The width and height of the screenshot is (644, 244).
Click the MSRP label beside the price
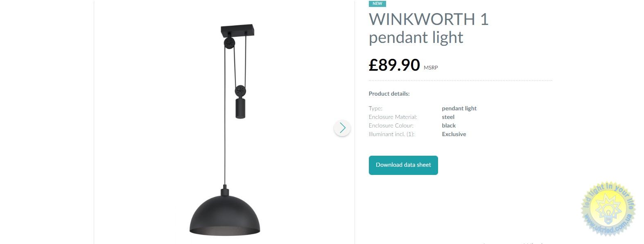click(x=431, y=68)
